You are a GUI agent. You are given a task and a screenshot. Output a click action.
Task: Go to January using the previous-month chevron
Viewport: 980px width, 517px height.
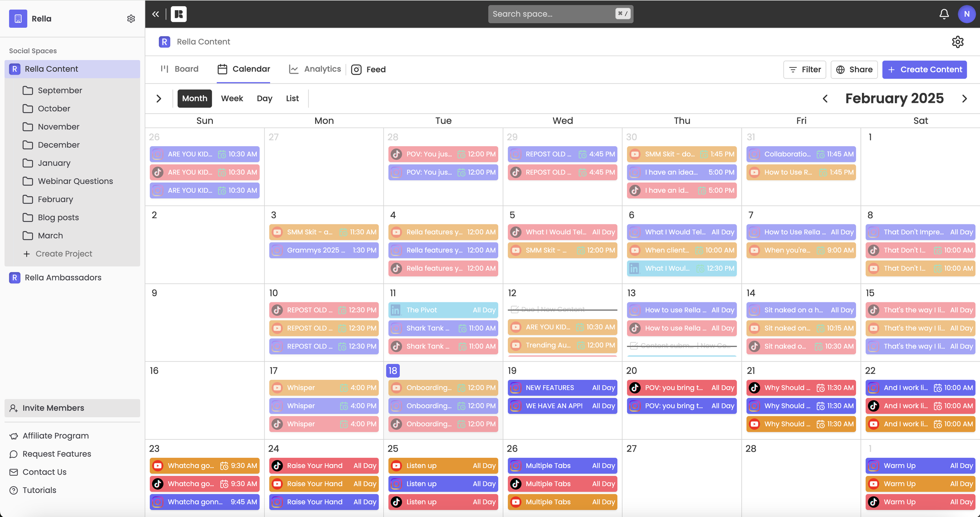(826, 98)
